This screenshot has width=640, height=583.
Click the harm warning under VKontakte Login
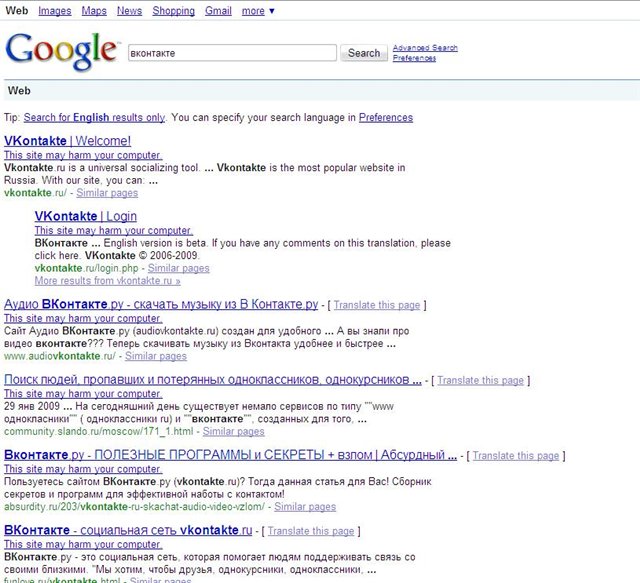coord(113,230)
